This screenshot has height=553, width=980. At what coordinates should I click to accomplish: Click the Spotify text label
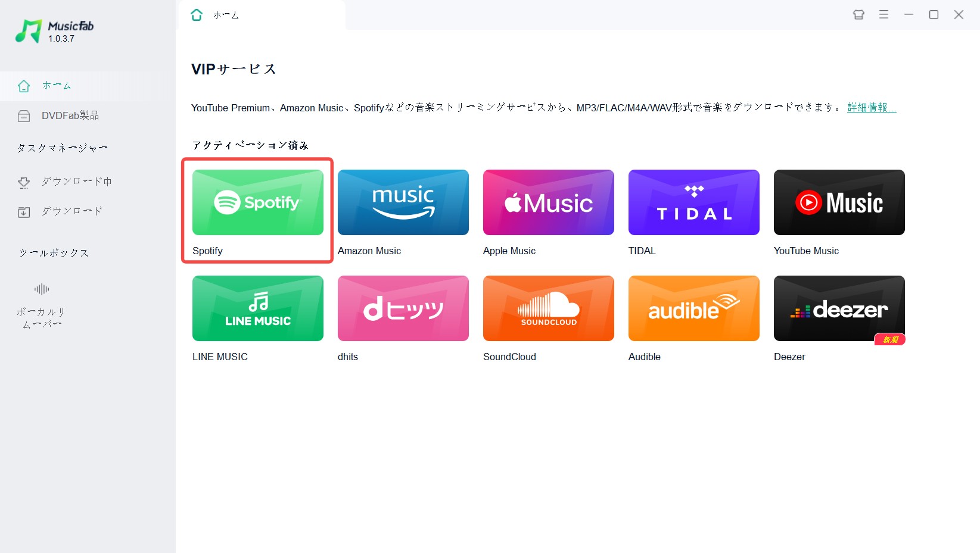[x=207, y=251]
